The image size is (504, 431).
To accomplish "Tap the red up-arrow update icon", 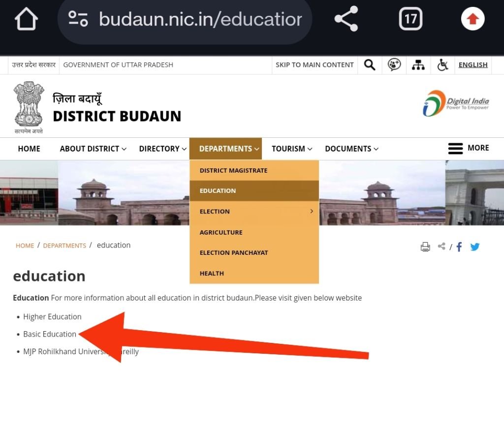I will click(472, 20).
